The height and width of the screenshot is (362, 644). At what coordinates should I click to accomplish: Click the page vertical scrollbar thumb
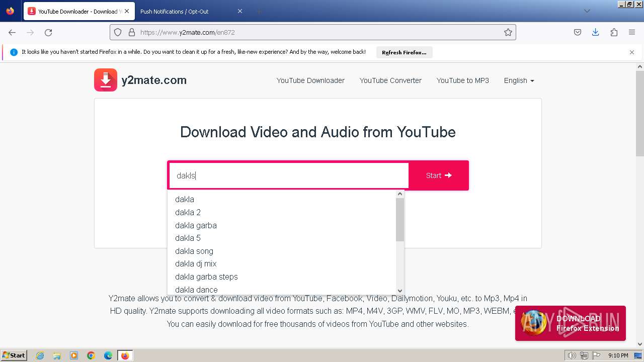click(x=640, y=113)
